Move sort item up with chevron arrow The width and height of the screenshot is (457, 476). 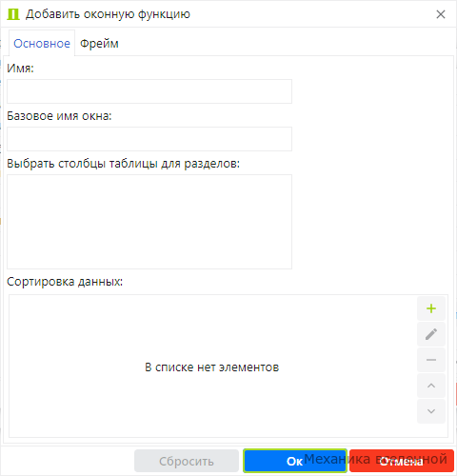(x=431, y=386)
